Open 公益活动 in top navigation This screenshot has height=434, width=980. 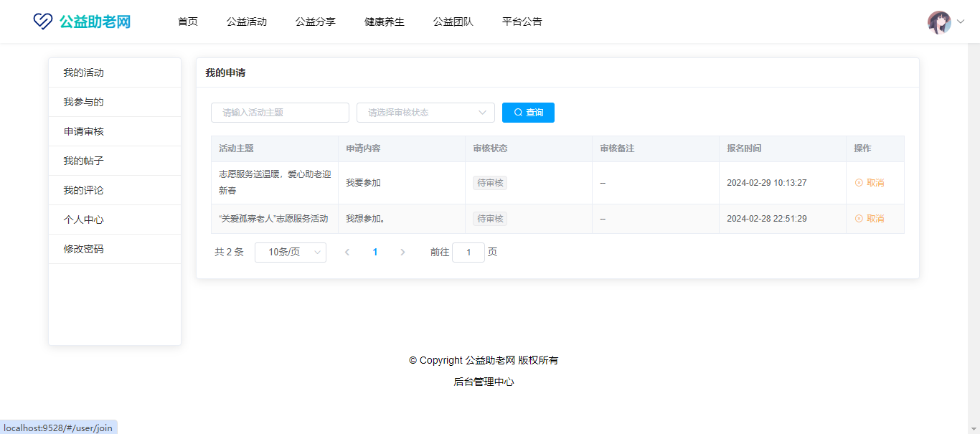247,22
